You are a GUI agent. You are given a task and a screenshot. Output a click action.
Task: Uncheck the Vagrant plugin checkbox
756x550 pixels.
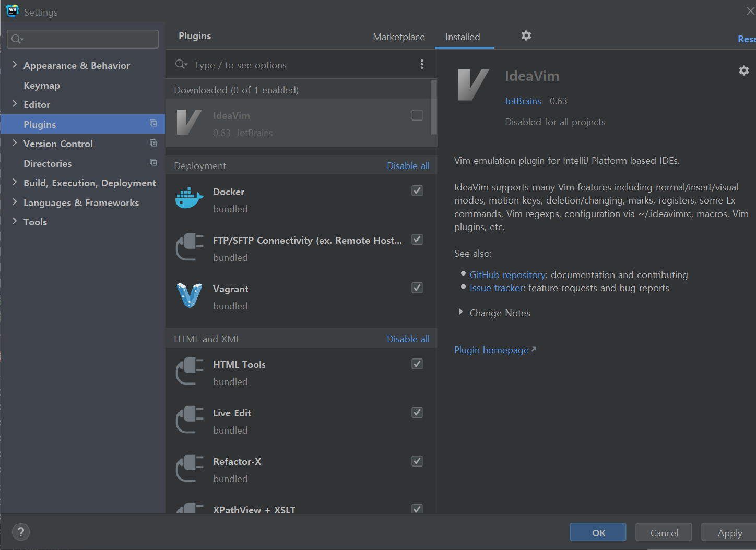click(x=417, y=288)
